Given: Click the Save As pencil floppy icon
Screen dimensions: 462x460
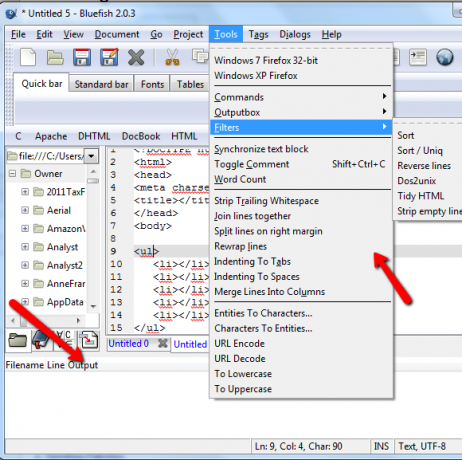Looking at the screenshot, I should click(x=109, y=57).
